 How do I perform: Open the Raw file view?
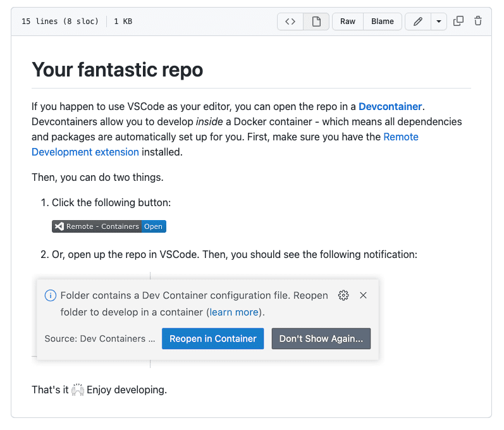point(348,21)
